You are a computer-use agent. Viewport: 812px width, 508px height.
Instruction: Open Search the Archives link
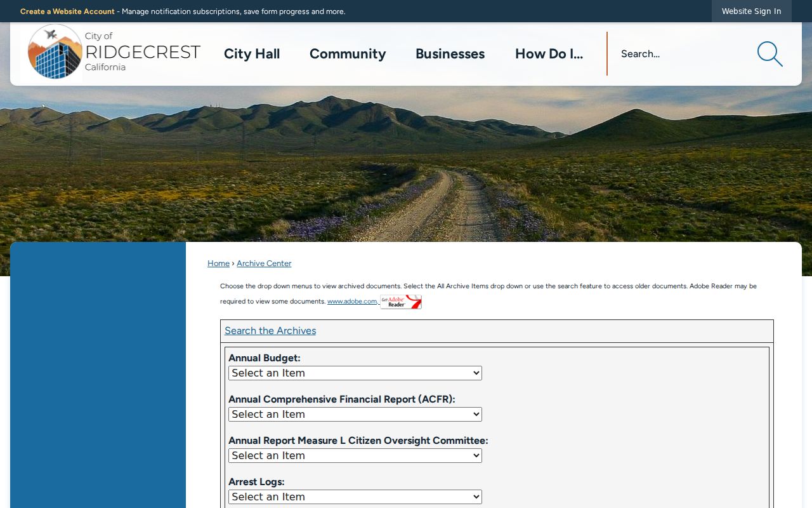click(270, 331)
